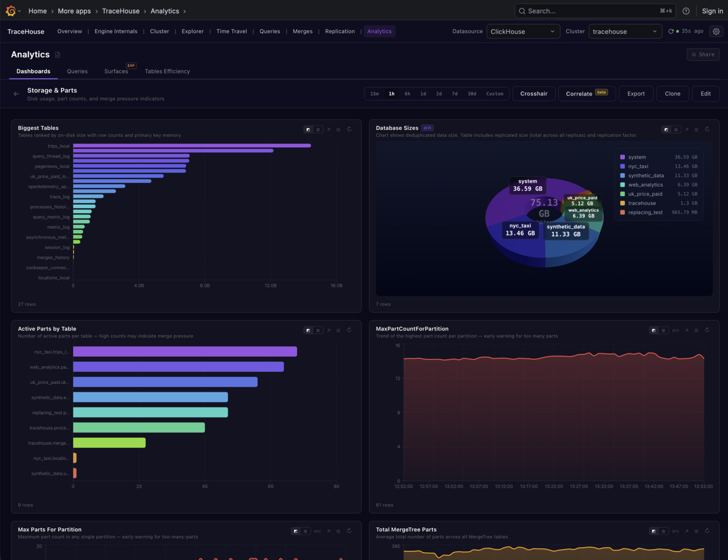Click expand arrow on Max Parts For Partition
This screenshot has height=560, width=728.
pyautogui.click(x=329, y=531)
